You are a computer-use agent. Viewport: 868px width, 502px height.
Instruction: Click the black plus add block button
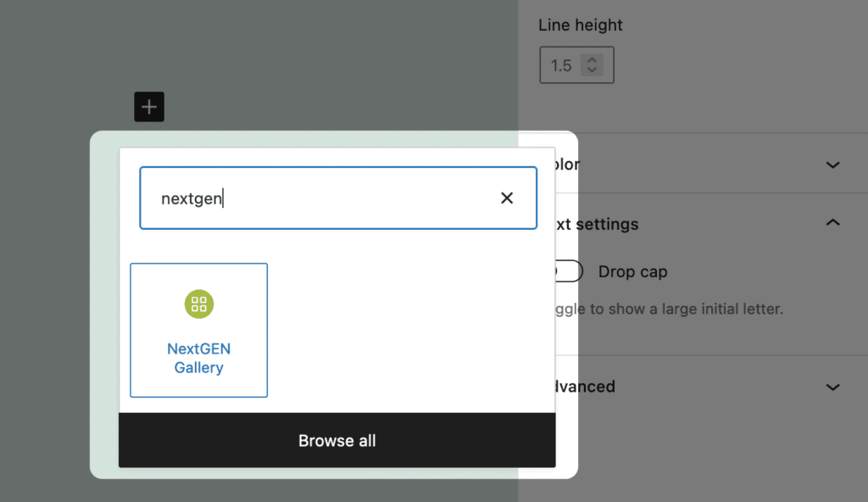tap(149, 106)
